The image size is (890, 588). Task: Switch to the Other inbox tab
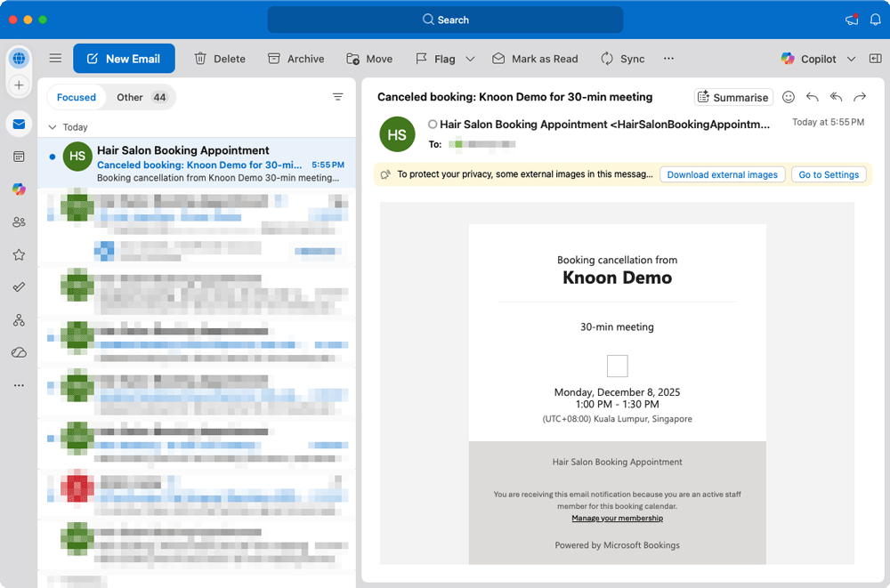[142, 97]
